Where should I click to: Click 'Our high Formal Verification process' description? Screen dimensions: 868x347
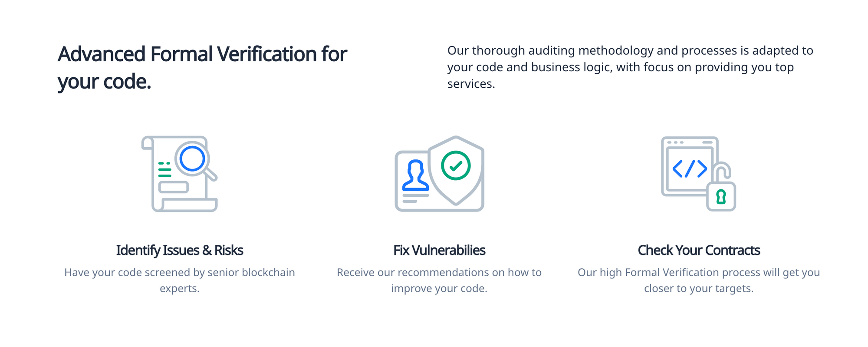[x=699, y=280]
